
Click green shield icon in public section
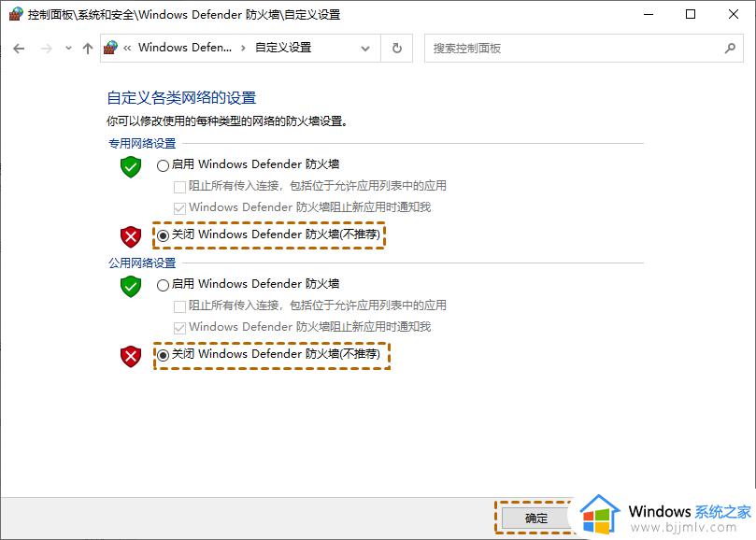point(131,286)
